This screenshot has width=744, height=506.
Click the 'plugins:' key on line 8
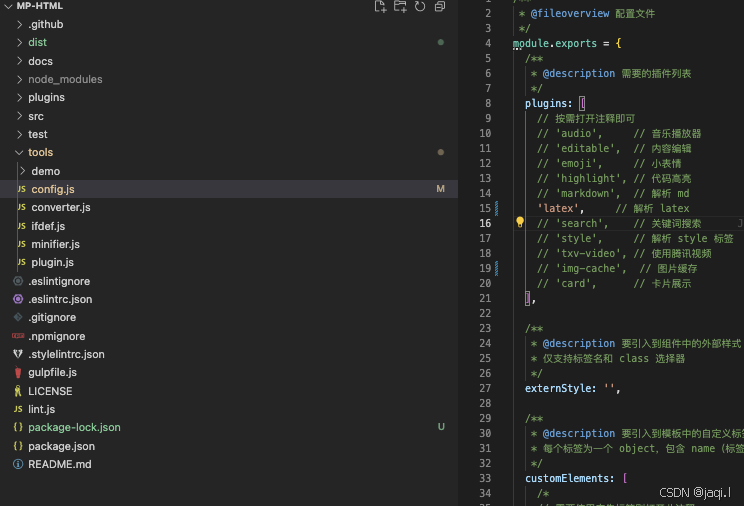(x=549, y=103)
